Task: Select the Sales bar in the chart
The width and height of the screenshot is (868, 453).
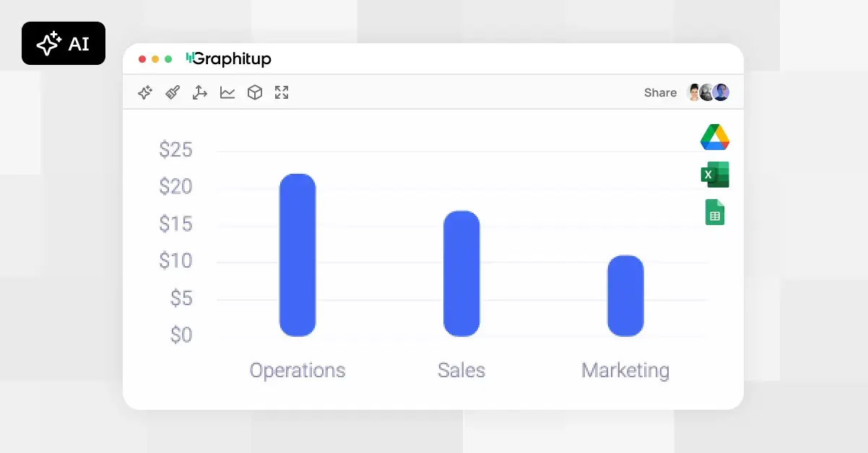Action: coord(461,273)
